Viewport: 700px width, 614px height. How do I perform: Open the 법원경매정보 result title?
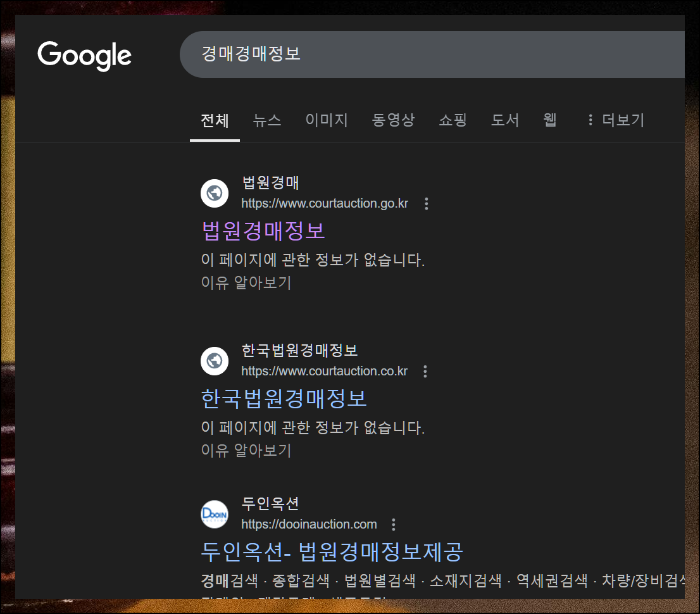263,231
